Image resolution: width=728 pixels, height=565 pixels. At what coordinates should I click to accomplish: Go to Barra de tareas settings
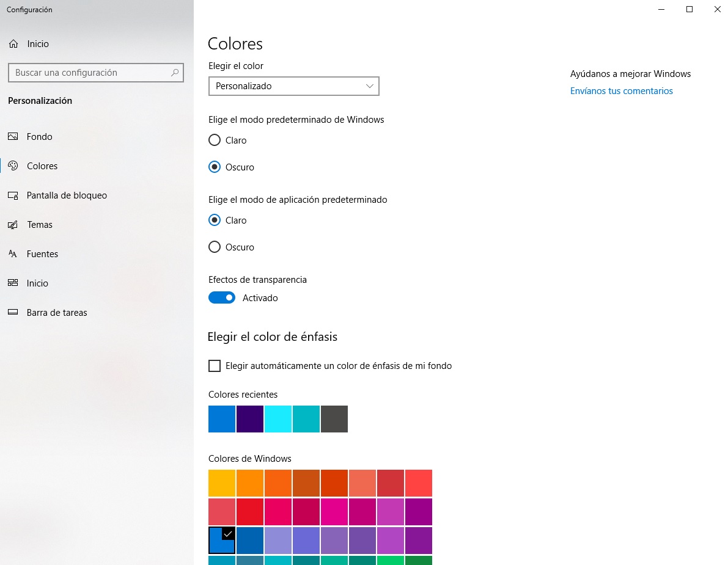coord(57,313)
